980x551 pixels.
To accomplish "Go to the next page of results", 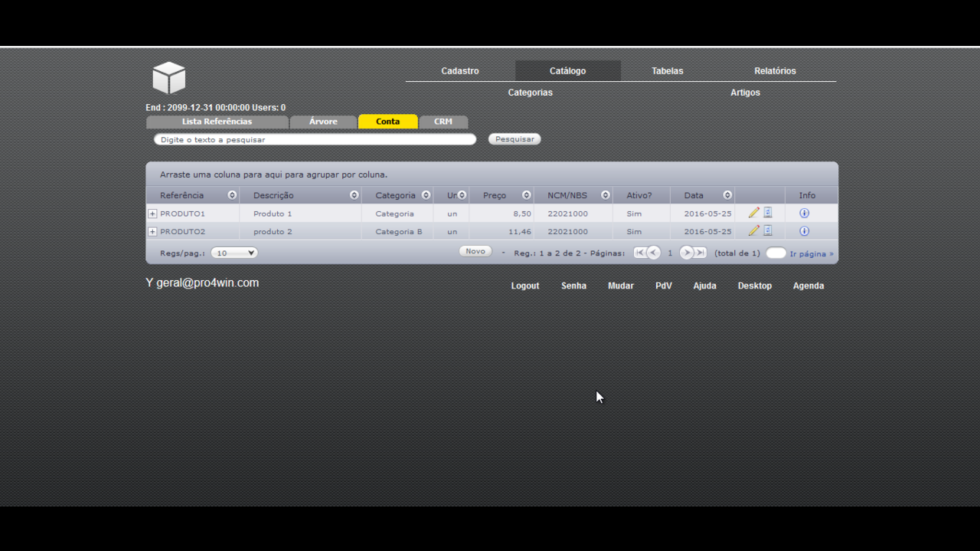I will [x=687, y=253].
